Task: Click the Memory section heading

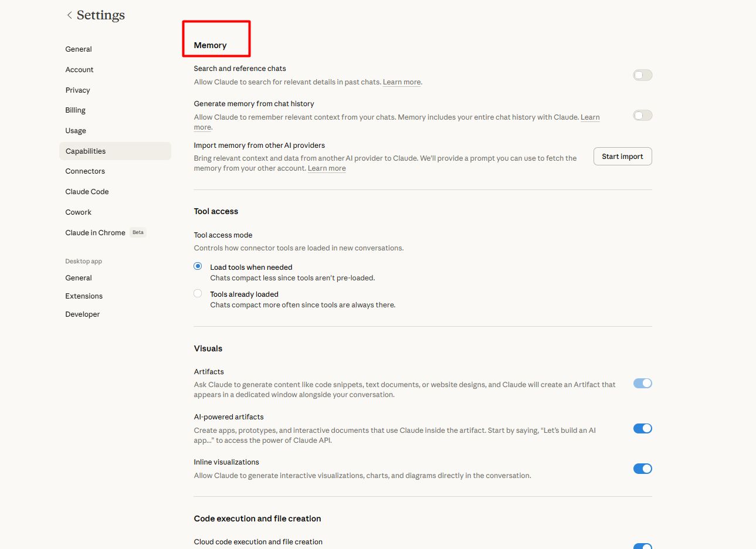Action: click(x=210, y=45)
